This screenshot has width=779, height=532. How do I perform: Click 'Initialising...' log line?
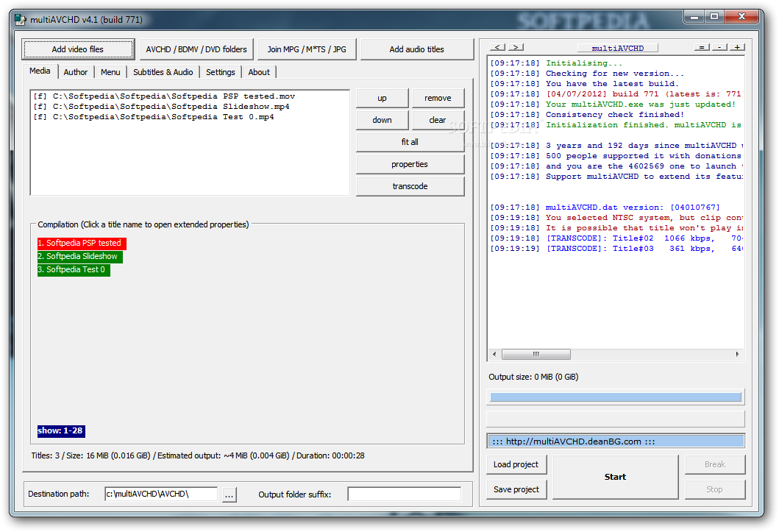[556, 63]
